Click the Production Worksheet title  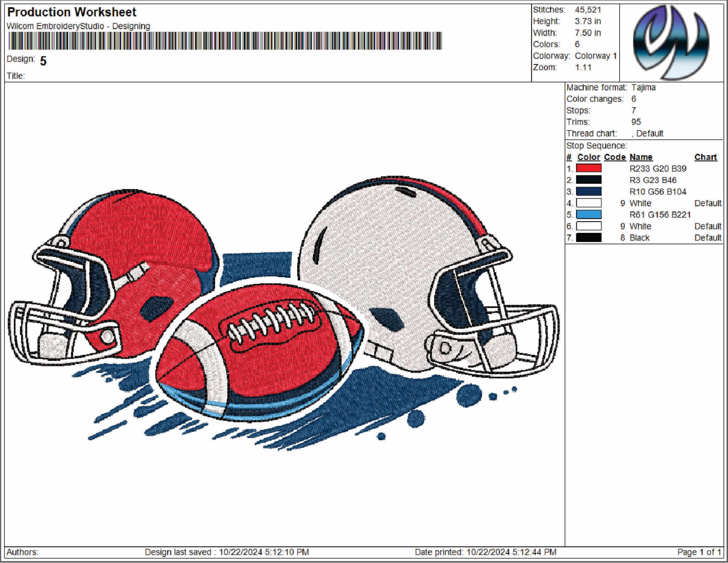click(72, 12)
